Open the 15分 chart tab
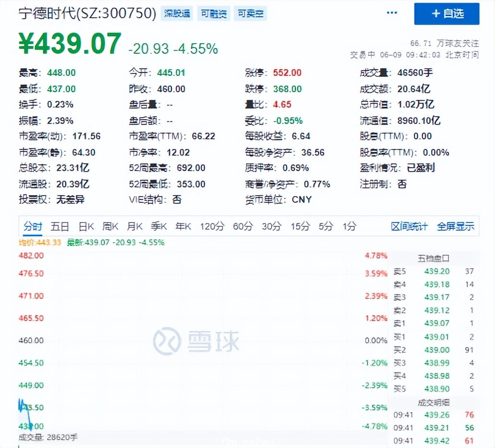Screen dimensions: 495x448 300,226
